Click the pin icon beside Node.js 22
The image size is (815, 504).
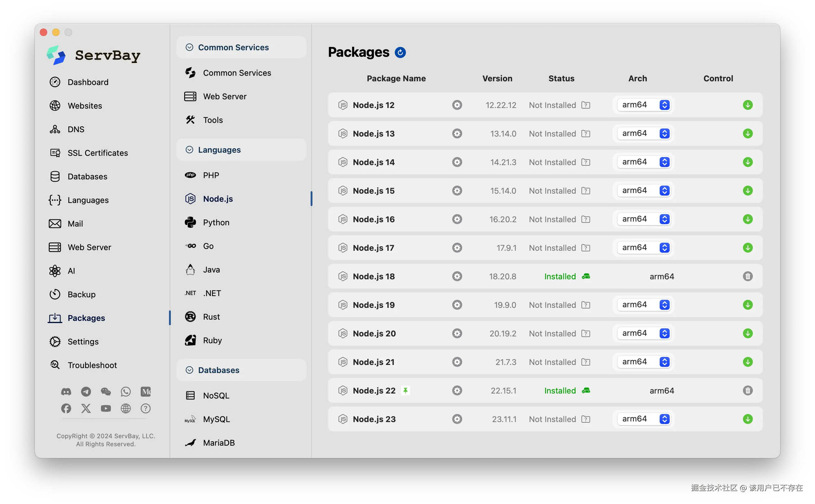point(405,390)
